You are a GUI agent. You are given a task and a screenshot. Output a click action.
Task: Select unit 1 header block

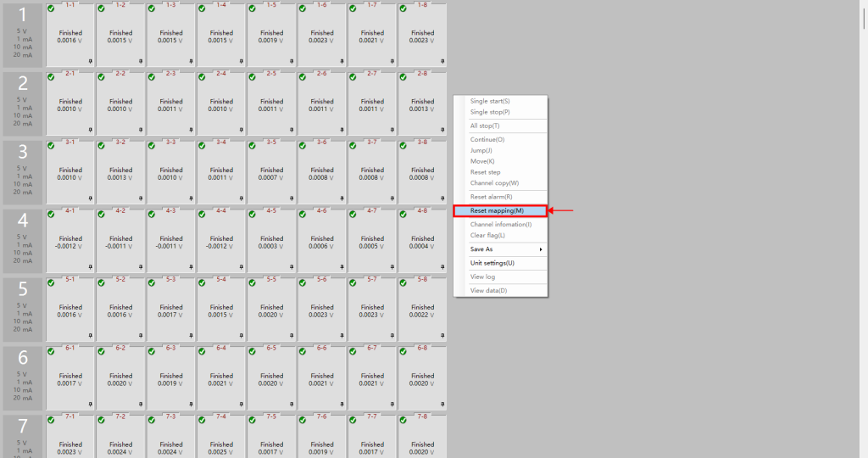[23, 34]
